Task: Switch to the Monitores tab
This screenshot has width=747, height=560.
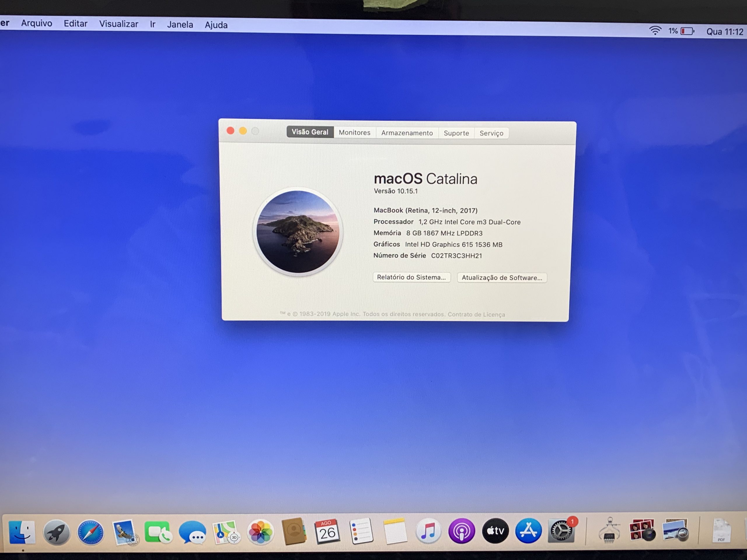Action: [x=354, y=133]
